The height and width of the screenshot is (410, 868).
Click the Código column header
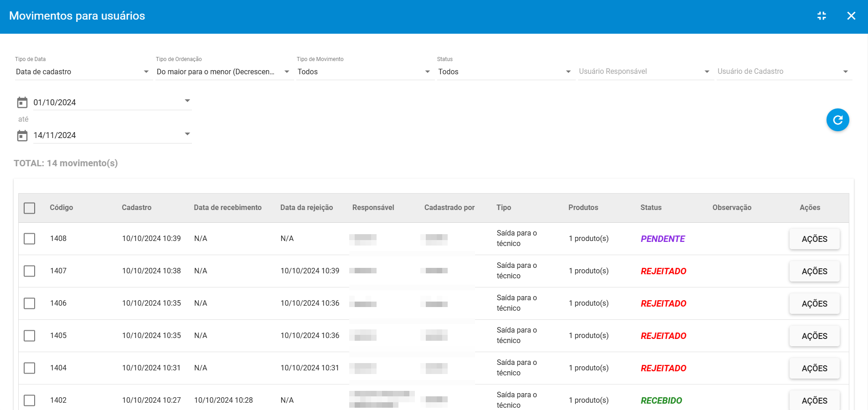[62, 207]
